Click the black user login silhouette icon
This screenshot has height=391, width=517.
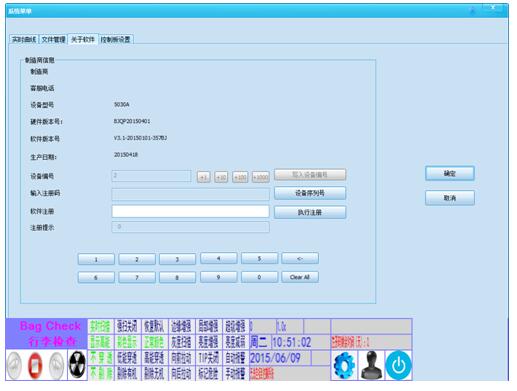point(372,365)
